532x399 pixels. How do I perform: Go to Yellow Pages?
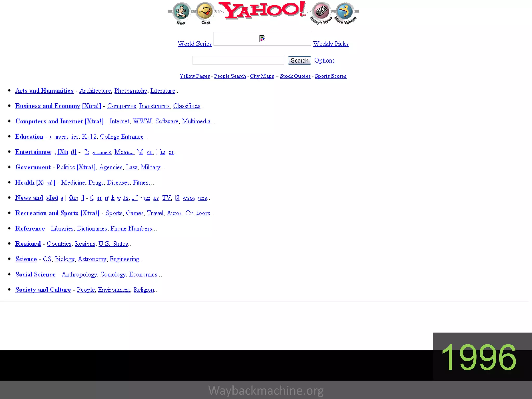(x=195, y=76)
